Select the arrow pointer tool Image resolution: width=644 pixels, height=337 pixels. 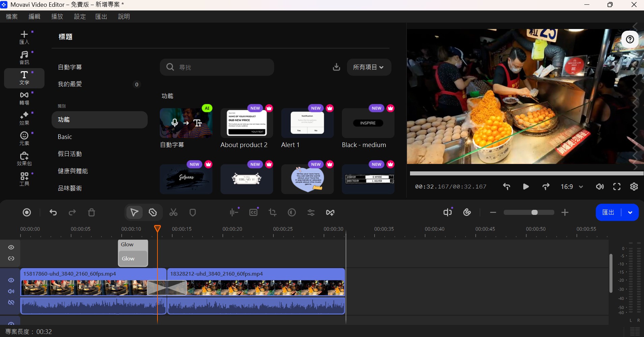pyautogui.click(x=134, y=213)
